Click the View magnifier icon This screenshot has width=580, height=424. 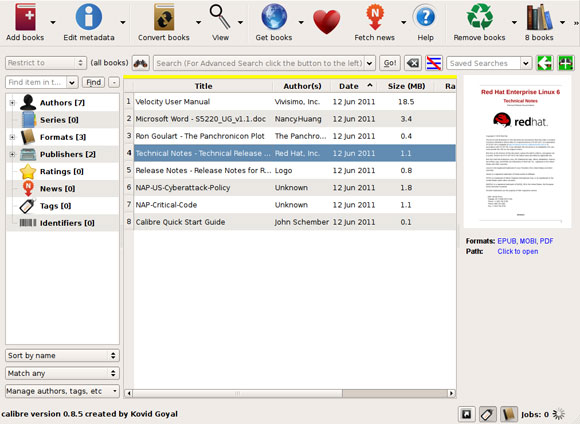pyautogui.click(x=220, y=17)
